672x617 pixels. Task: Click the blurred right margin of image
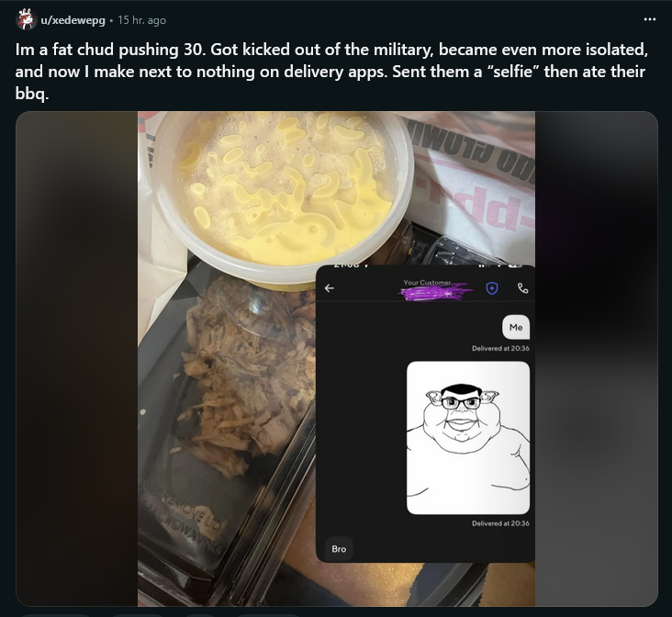(596, 359)
